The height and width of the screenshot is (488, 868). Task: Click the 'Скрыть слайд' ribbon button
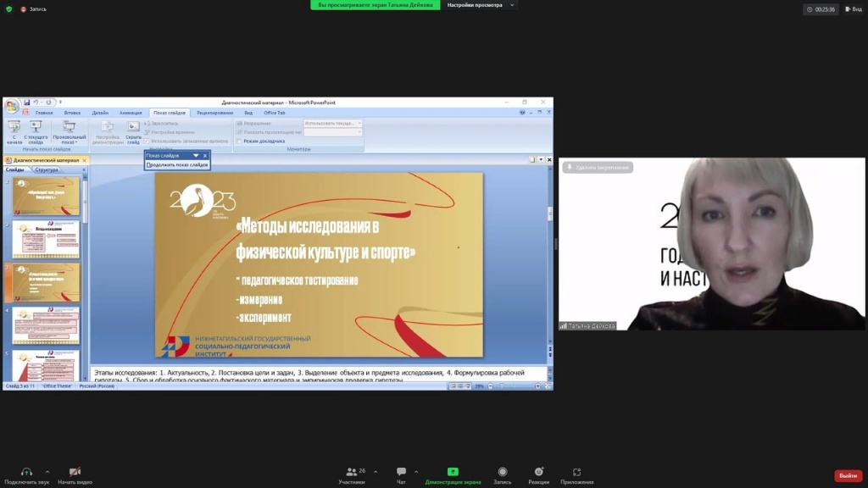tap(133, 131)
